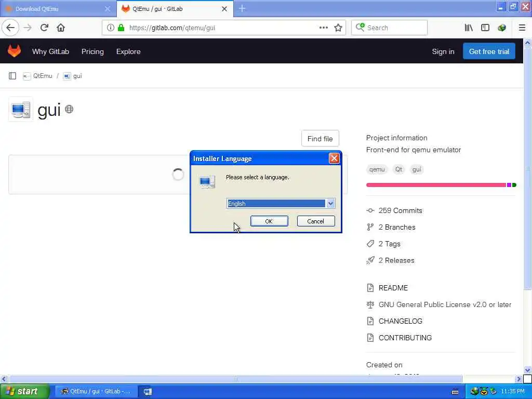532x399 pixels.
Task: Click the pink language bar segment
Action: (x=436, y=185)
